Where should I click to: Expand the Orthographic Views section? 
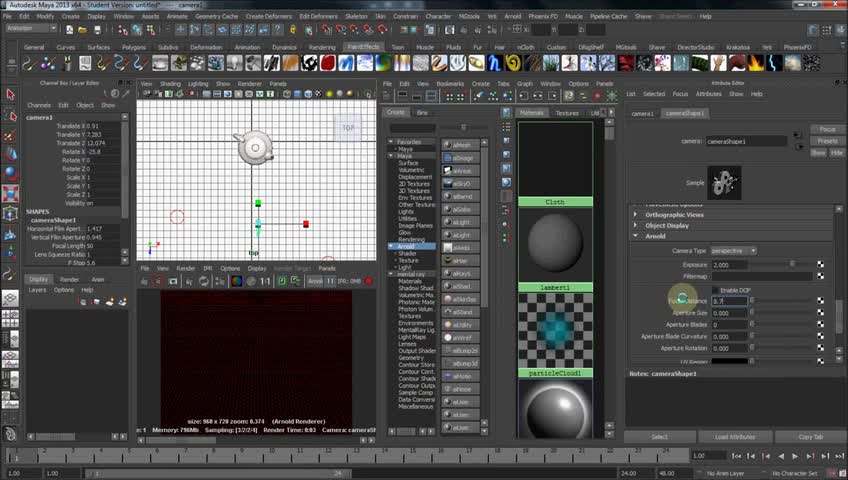pos(673,215)
